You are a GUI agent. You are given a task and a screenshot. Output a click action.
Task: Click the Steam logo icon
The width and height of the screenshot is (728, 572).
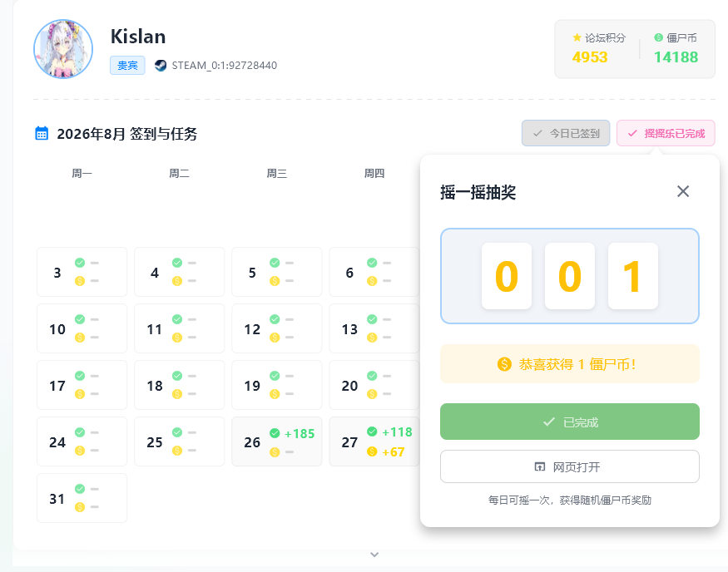161,66
